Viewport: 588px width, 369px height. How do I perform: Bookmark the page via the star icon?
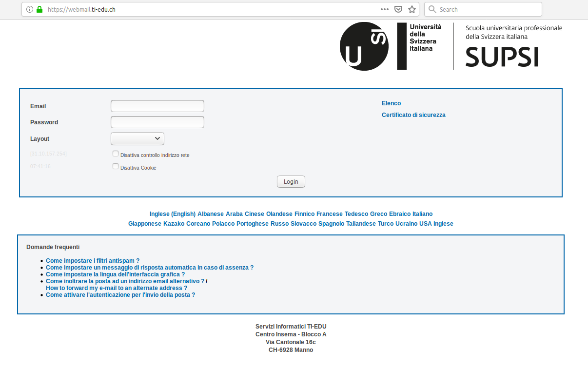[412, 9]
